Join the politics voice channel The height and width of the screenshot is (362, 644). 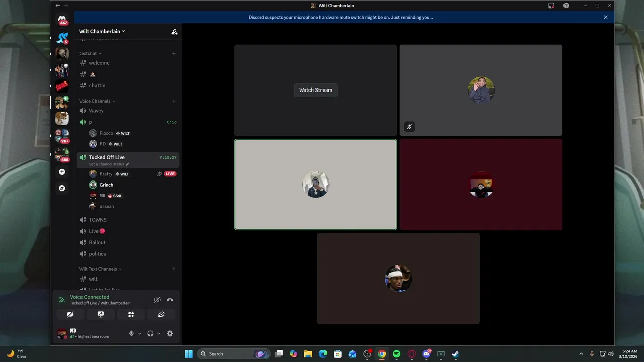point(128,254)
